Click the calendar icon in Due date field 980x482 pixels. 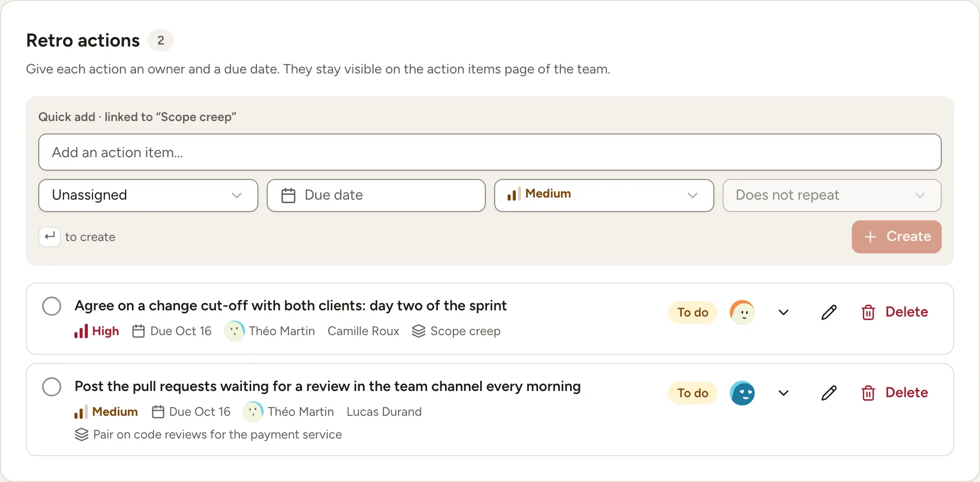(288, 195)
